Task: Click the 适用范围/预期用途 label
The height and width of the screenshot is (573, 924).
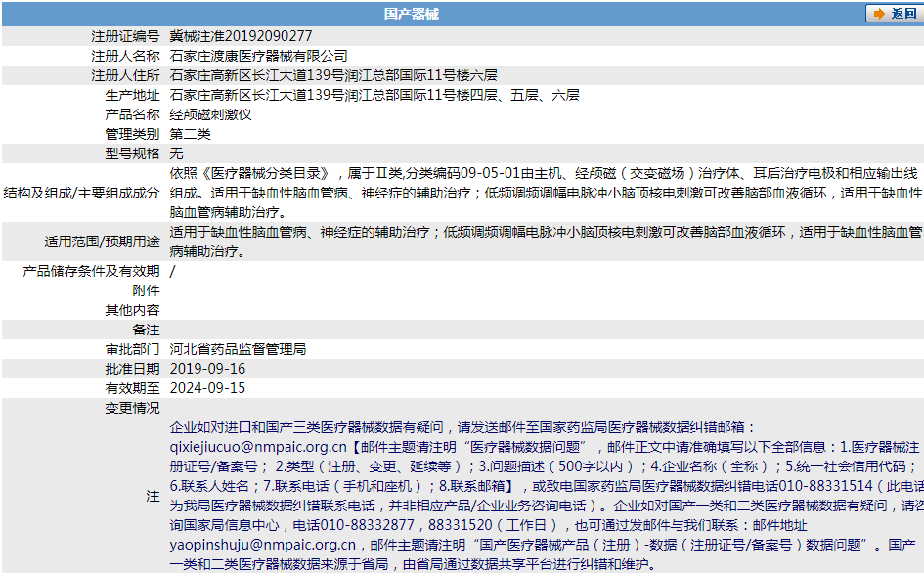Action: point(102,242)
